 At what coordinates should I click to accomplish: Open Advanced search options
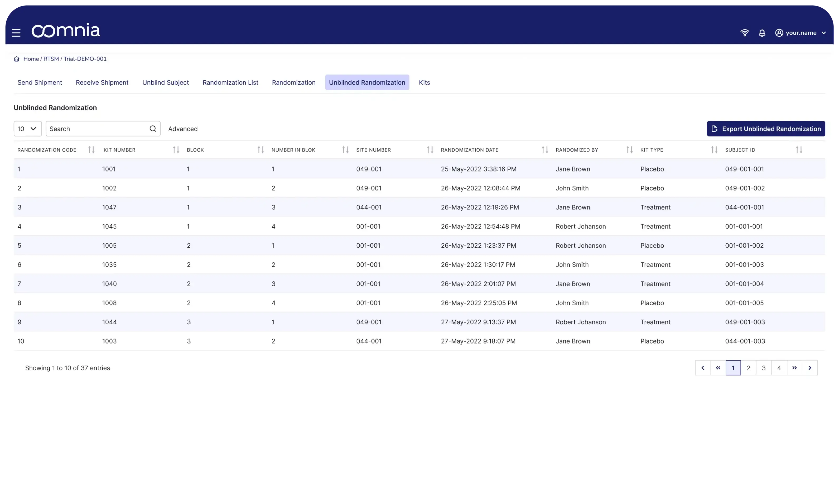pos(183,129)
